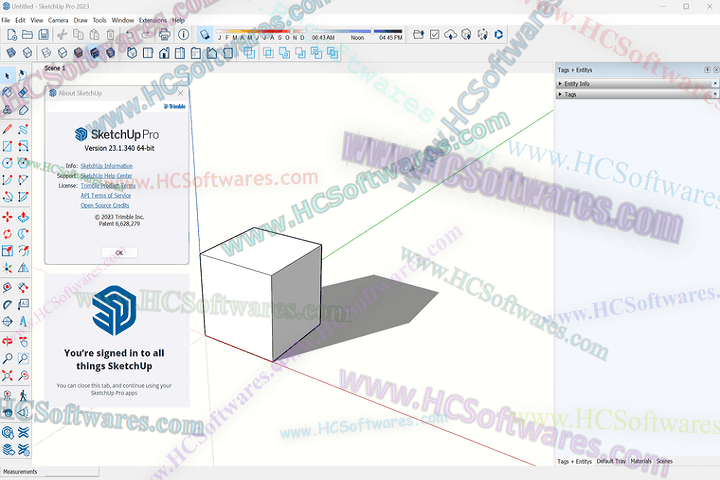Select the Pan hand tool
The height and width of the screenshot is (480, 720).
(23, 341)
